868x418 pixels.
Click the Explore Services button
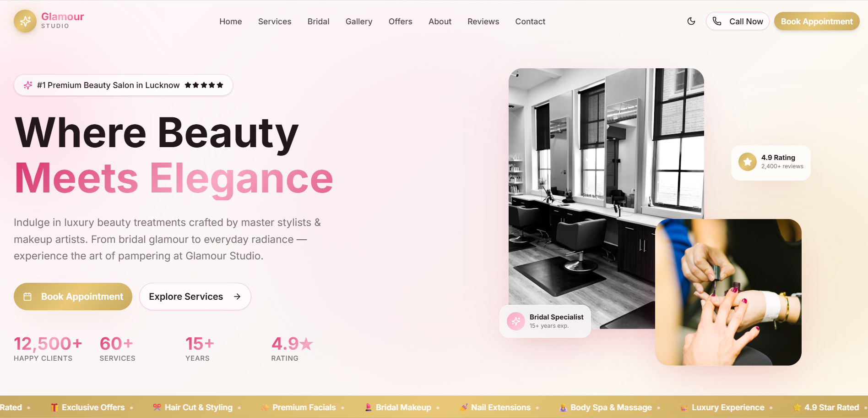pyautogui.click(x=195, y=297)
